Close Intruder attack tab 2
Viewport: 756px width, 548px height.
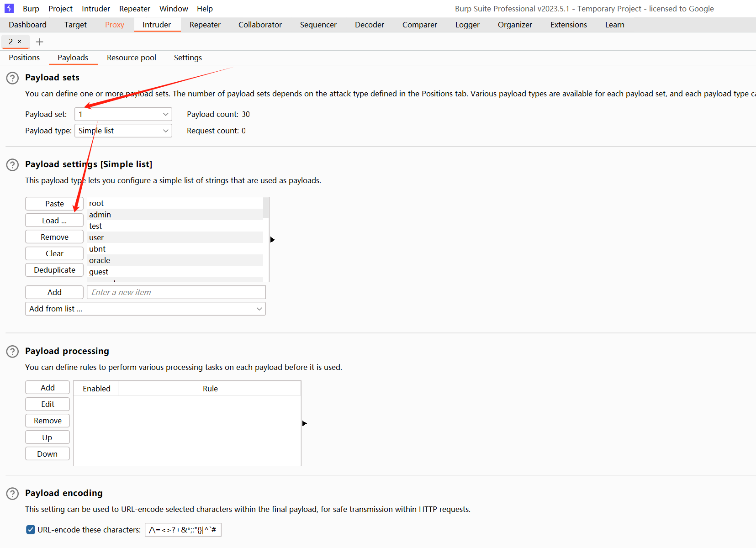coord(20,42)
